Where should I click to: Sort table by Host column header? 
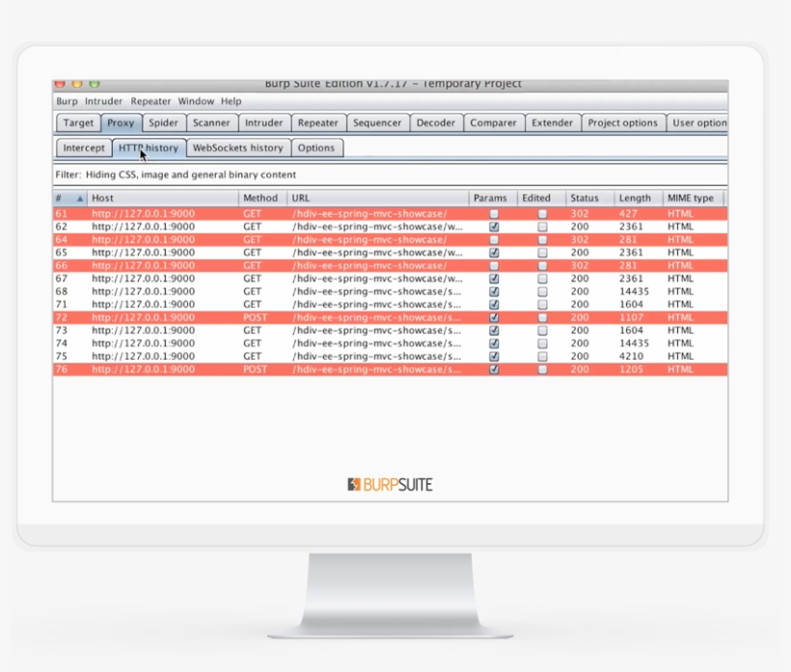point(162,198)
